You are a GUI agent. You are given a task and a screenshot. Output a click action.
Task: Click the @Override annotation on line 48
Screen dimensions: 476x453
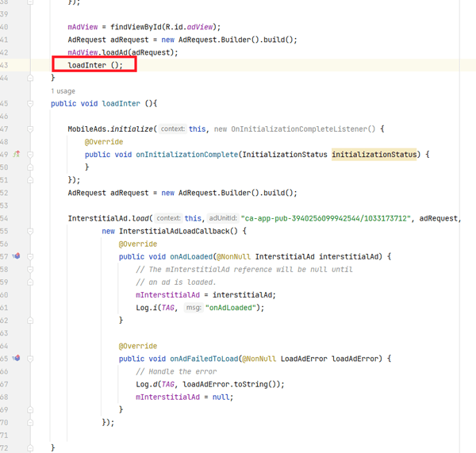click(x=104, y=142)
